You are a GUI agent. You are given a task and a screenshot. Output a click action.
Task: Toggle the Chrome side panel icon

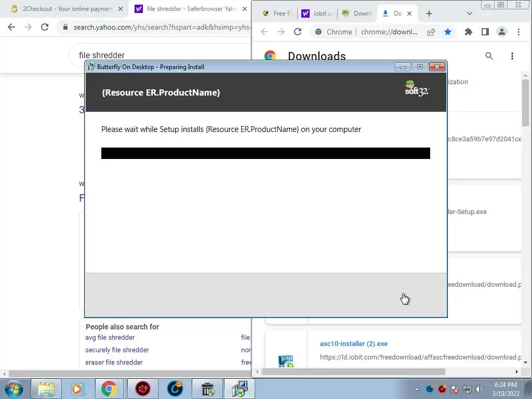(485, 32)
